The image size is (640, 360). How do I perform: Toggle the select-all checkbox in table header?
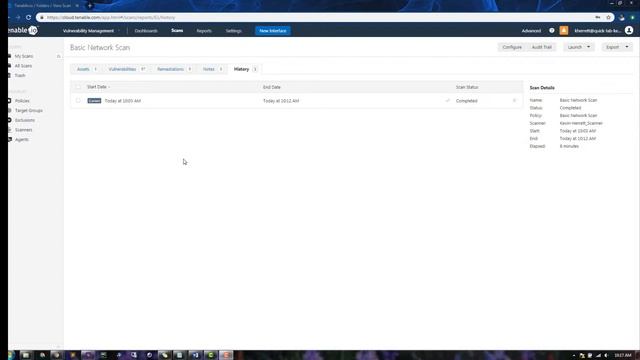pyautogui.click(x=78, y=87)
